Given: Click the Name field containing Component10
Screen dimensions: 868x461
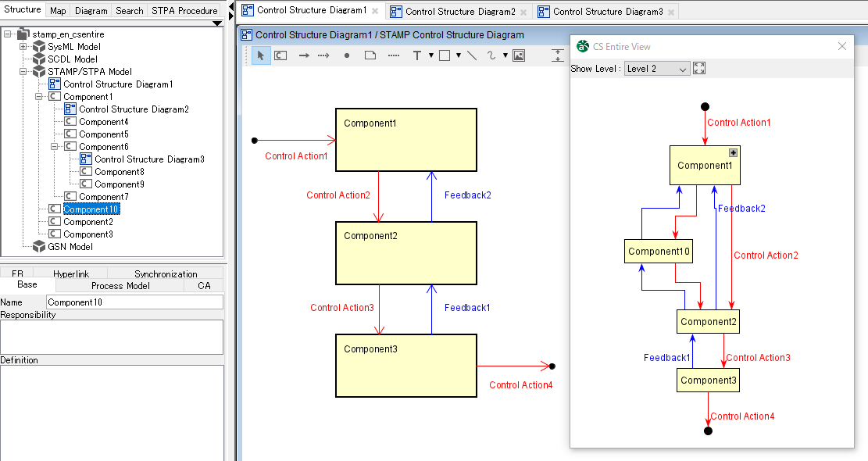Looking at the screenshot, I should click(x=134, y=302).
